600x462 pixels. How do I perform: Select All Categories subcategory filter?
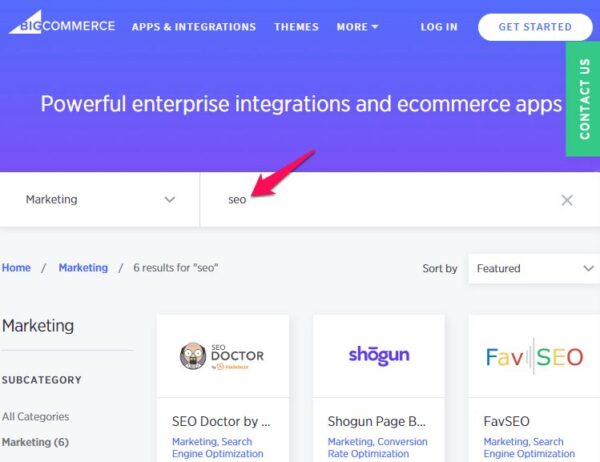coord(36,416)
